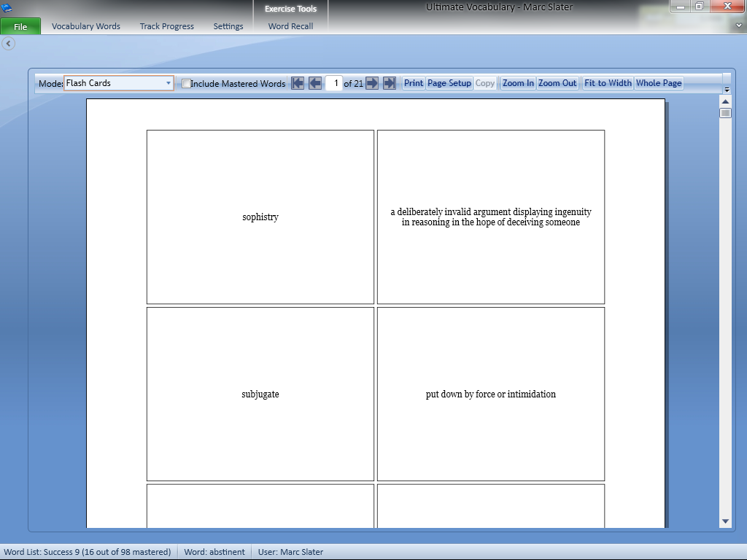The width and height of the screenshot is (747, 560).
Task: Expand the toolbar overflow options arrow
Action: 727,90
